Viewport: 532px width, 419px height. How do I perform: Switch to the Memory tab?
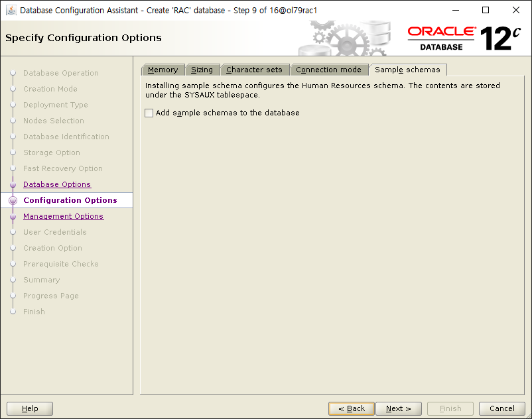click(163, 70)
